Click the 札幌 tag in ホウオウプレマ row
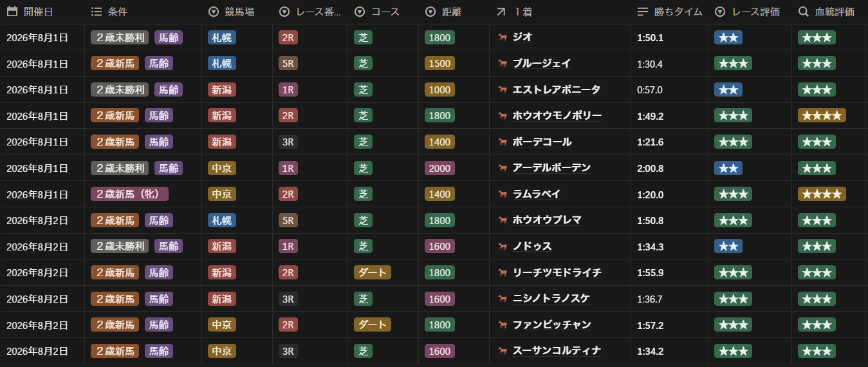 [x=222, y=220]
